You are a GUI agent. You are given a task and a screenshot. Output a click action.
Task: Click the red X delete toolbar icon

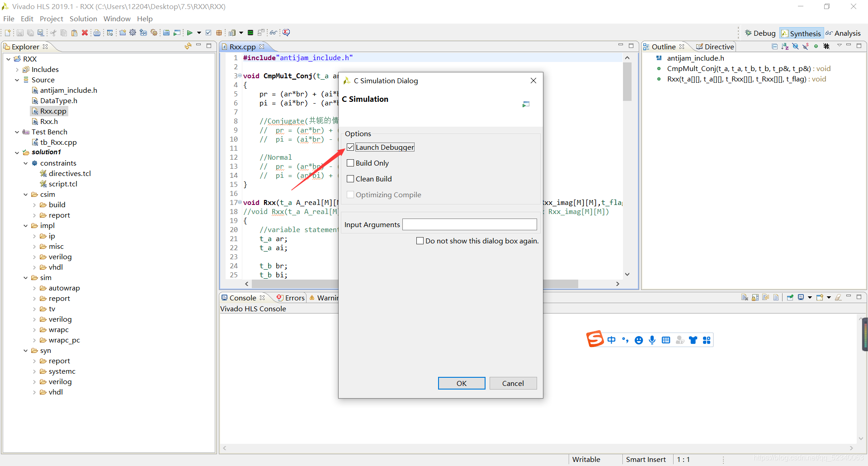coord(85,33)
